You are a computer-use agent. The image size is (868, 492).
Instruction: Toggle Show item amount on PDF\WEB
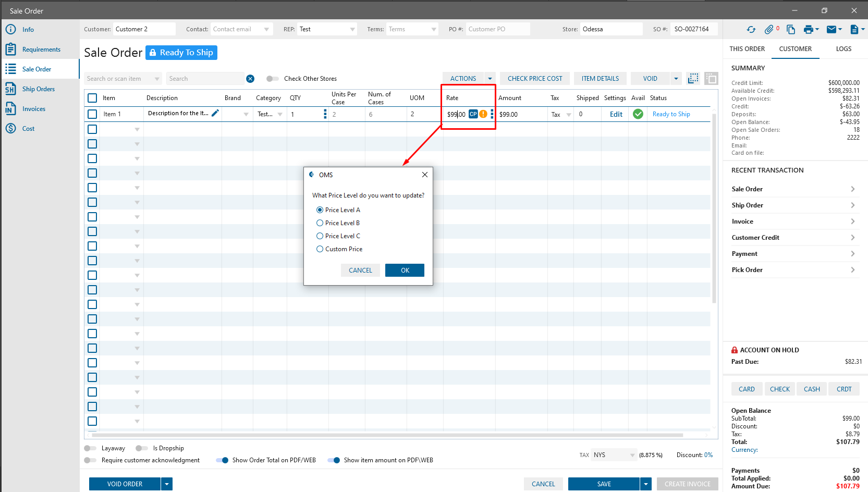click(x=334, y=460)
